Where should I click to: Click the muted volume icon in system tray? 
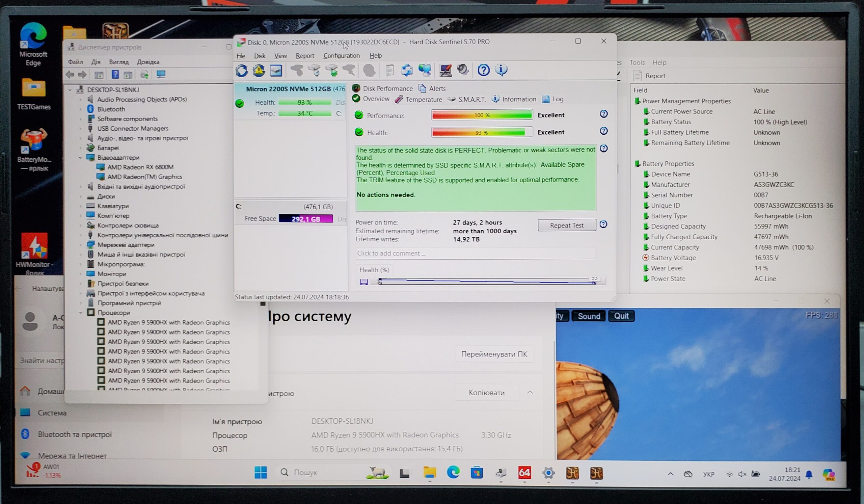[x=741, y=474]
